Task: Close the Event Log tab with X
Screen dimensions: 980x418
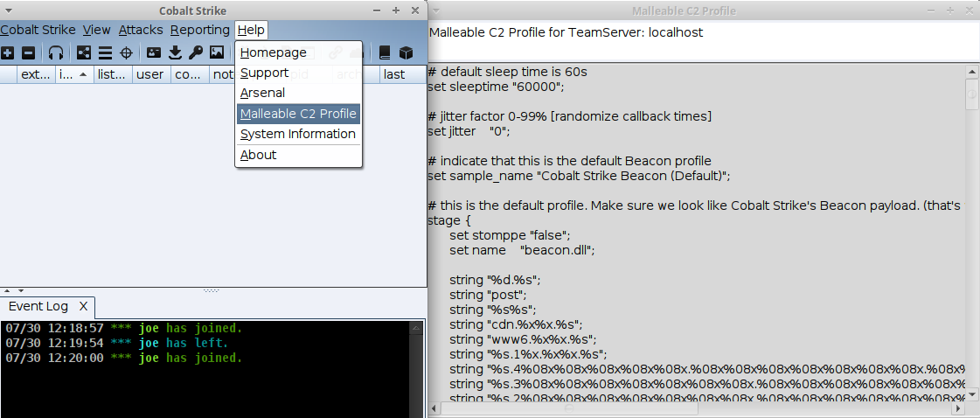Action: 83,306
